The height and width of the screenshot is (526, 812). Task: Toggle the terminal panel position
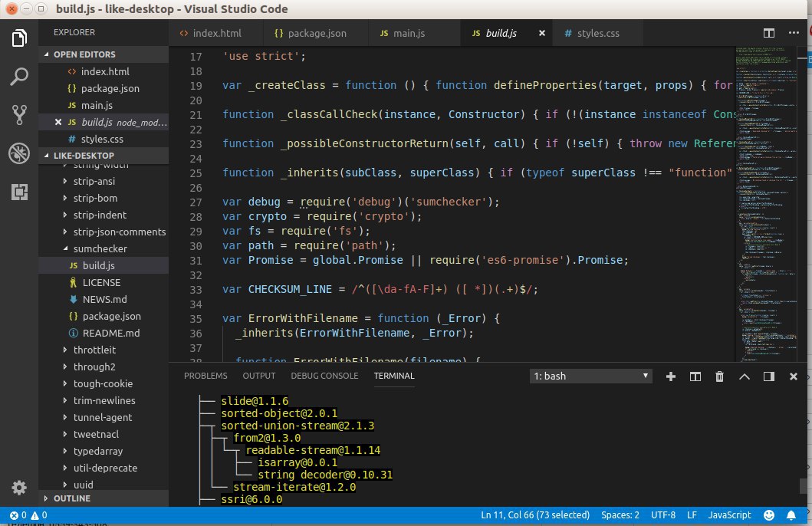[x=768, y=376]
